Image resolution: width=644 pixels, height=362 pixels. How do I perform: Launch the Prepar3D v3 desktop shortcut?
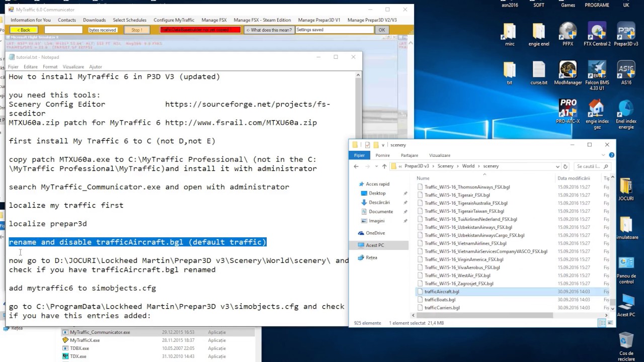pos(626,32)
